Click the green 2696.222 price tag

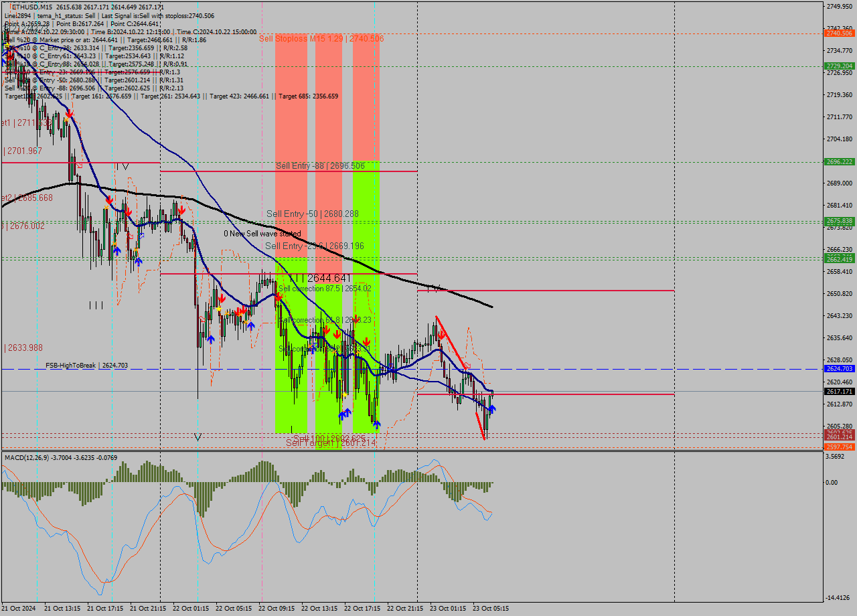(x=839, y=161)
